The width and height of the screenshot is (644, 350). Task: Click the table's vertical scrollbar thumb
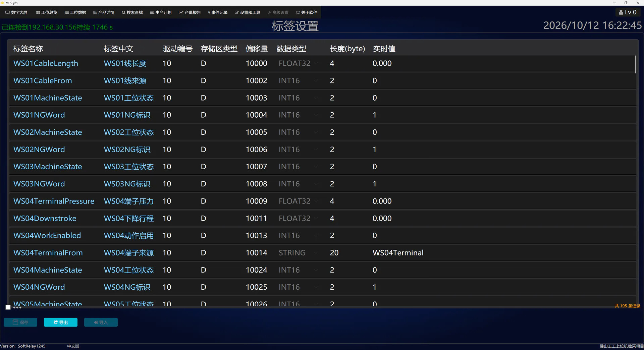click(635, 64)
